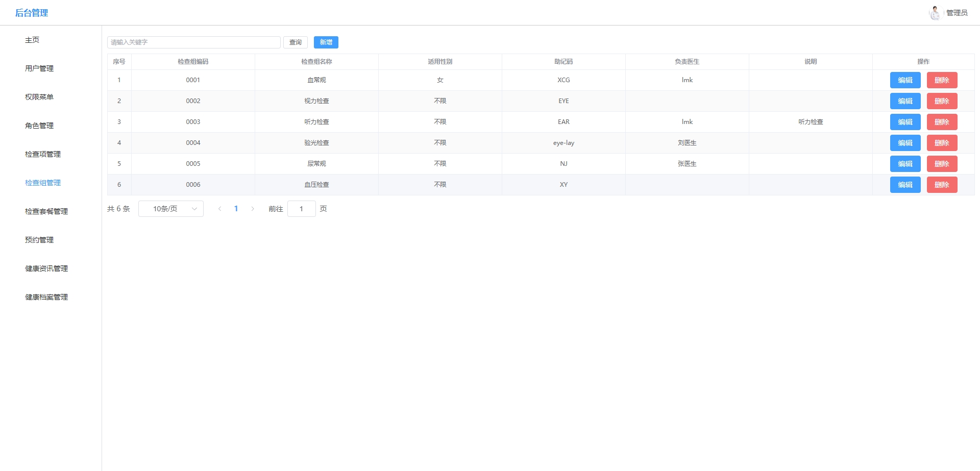Click code cell 0006

click(x=193, y=185)
